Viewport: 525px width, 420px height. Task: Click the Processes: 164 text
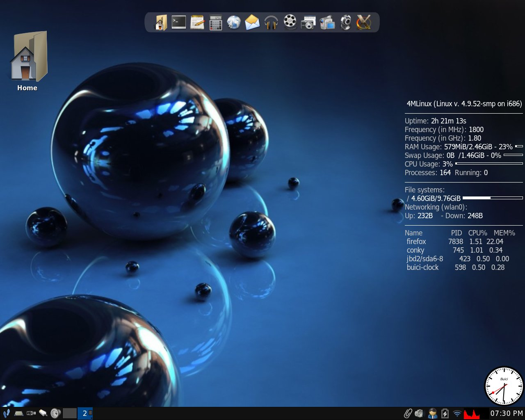(428, 173)
